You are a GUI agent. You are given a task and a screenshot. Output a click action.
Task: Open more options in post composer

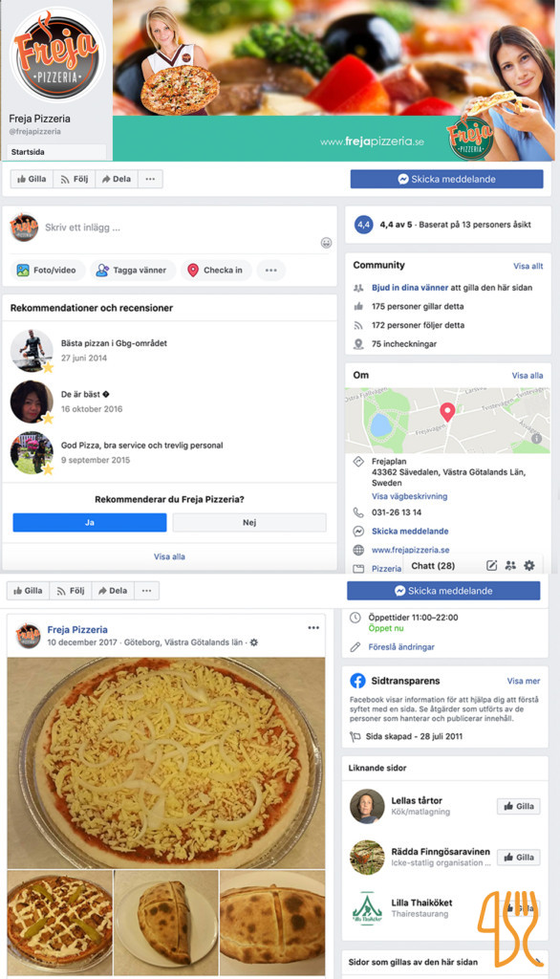[x=271, y=270]
